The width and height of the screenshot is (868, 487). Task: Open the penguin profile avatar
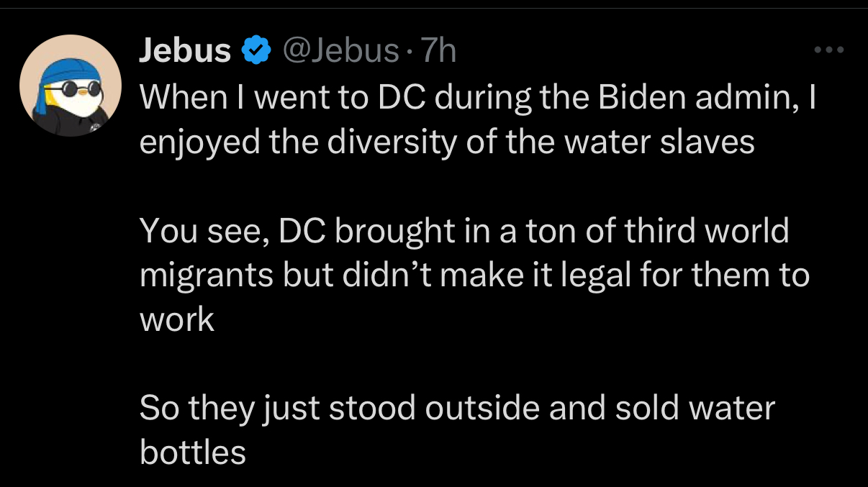(x=70, y=88)
